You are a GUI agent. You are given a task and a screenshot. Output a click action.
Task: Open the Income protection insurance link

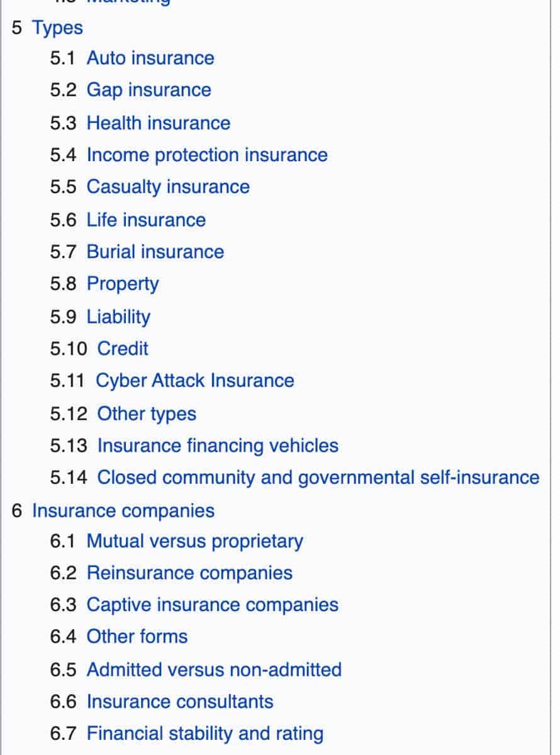click(x=207, y=155)
